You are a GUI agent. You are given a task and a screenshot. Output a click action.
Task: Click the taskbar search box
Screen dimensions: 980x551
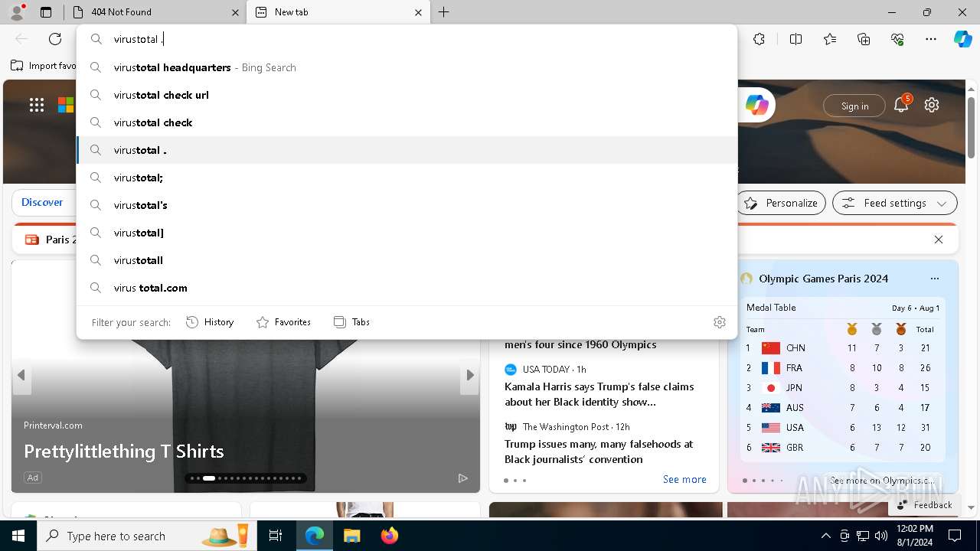click(x=147, y=536)
